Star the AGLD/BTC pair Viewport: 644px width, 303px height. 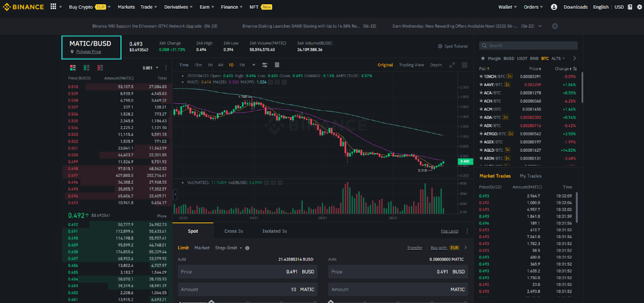pos(482,150)
